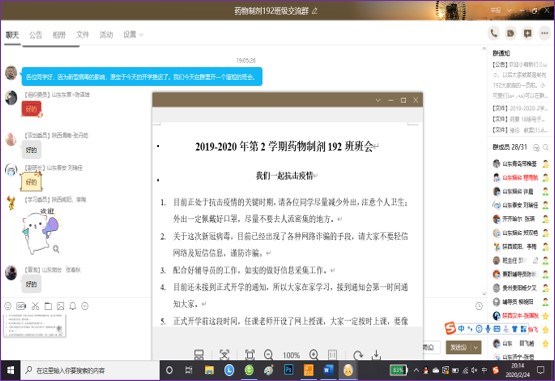This screenshot has height=381, width=555.
Task: Click the chat scrollbar down arrow
Action: point(484,294)
